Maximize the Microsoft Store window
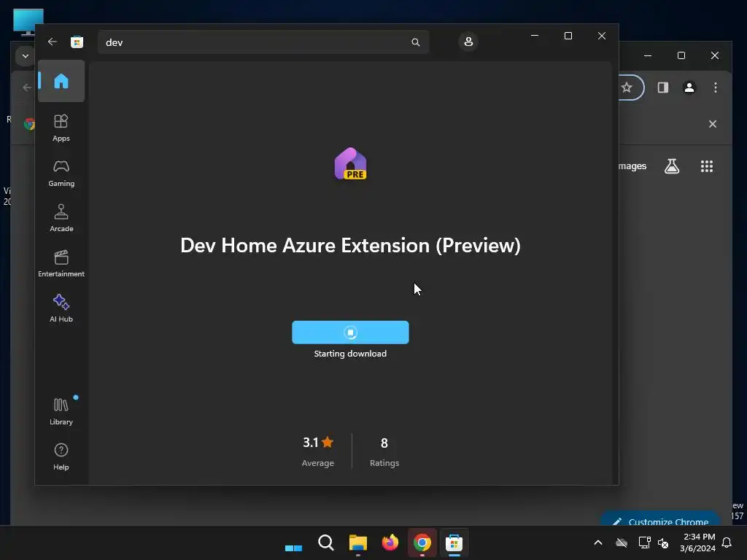The height and width of the screenshot is (560, 747). (568, 36)
